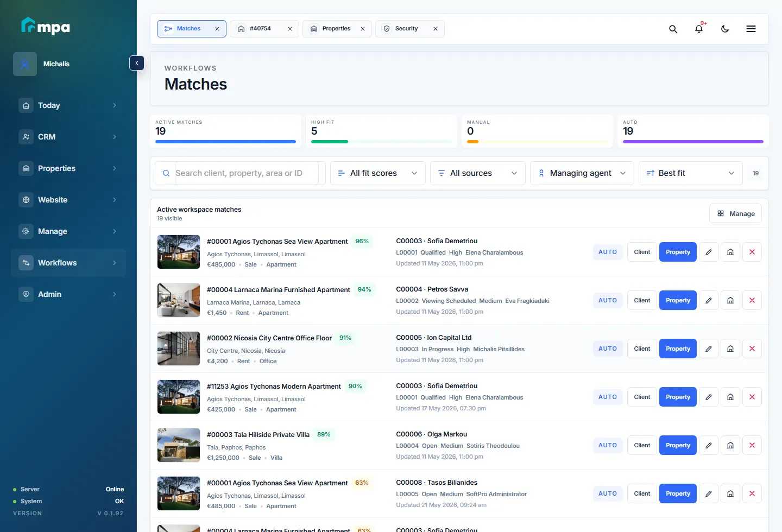Click #00002 Nicosia City Centre Office Floor title
The width and height of the screenshot is (782, 532).
pos(269,338)
